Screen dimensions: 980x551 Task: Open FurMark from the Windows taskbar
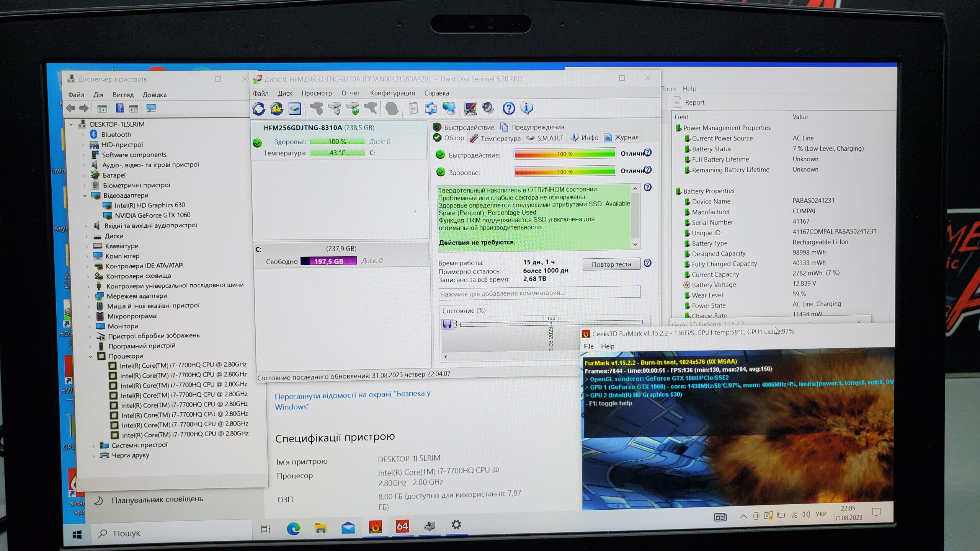(x=375, y=527)
